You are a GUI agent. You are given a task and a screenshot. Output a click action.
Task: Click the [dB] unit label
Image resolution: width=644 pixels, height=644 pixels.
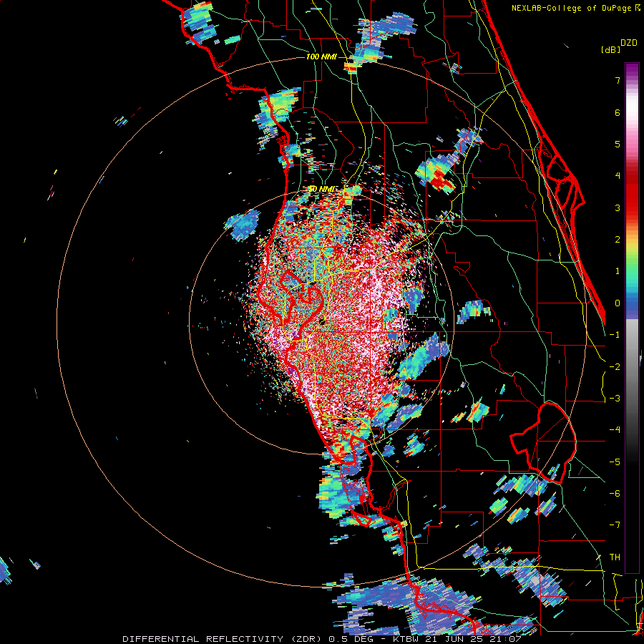point(610,49)
